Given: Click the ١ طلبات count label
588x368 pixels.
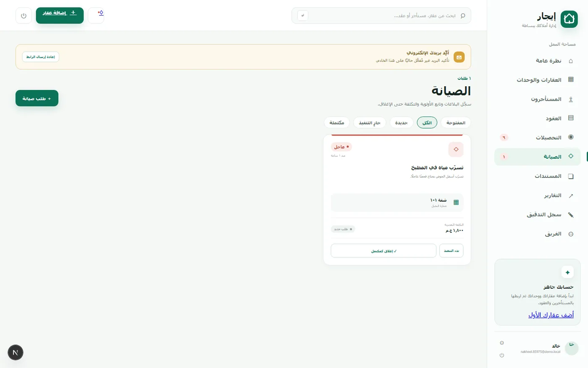Looking at the screenshot, I should [x=464, y=79].
